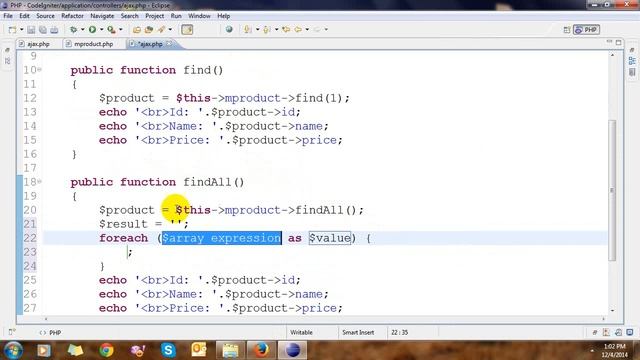Click the vertical scrollbar up arrow
The width and height of the screenshot is (640, 360).
tap(612, 55)
